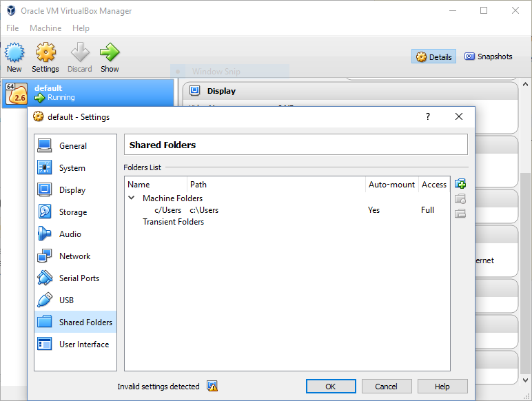This screenshot has height=401, width=532.
Task: Click the manager details scrollbar thumb
Action: click(525, 273)
